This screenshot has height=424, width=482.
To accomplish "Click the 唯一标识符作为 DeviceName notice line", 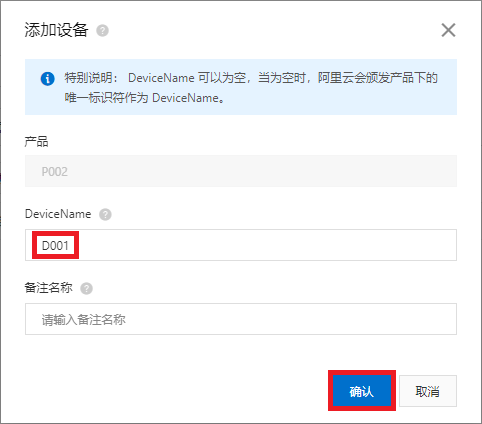I will tap(144, 98).
